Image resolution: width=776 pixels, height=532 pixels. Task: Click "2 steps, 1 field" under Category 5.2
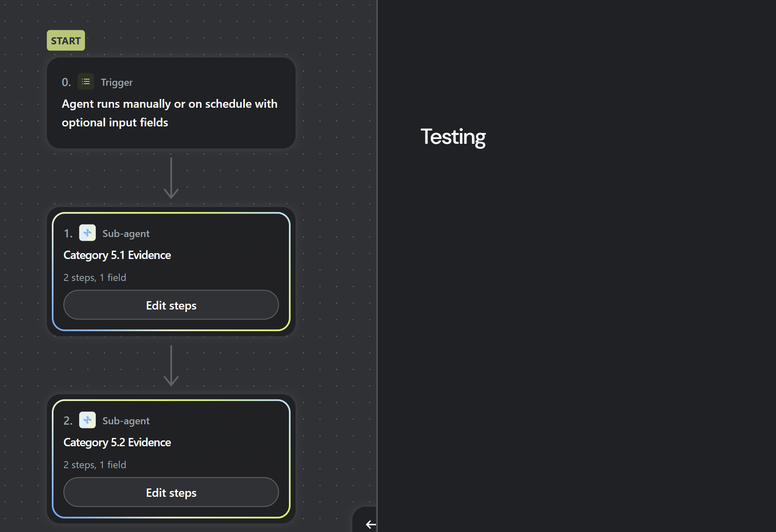pos(95,465)
